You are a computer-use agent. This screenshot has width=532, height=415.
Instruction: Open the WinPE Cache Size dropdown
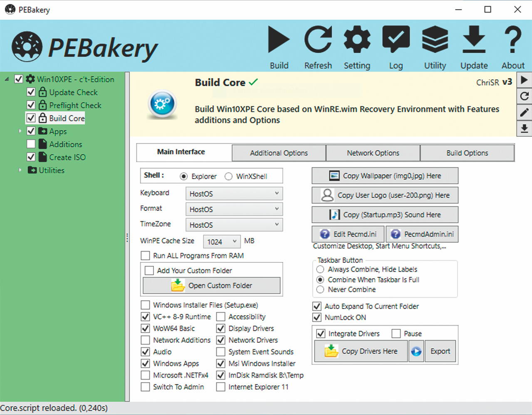[222, 242]
